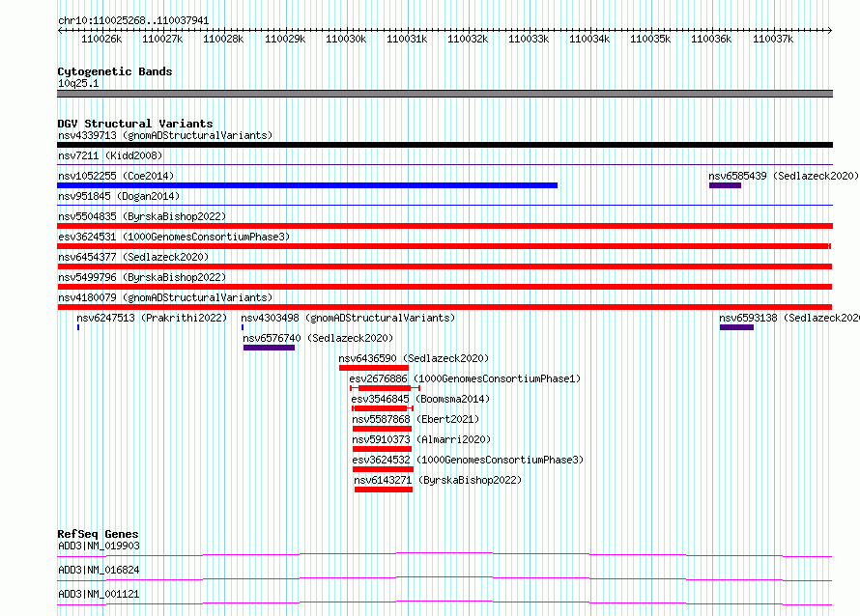Click the RefSeq Genes track title

tap(98, 534)
